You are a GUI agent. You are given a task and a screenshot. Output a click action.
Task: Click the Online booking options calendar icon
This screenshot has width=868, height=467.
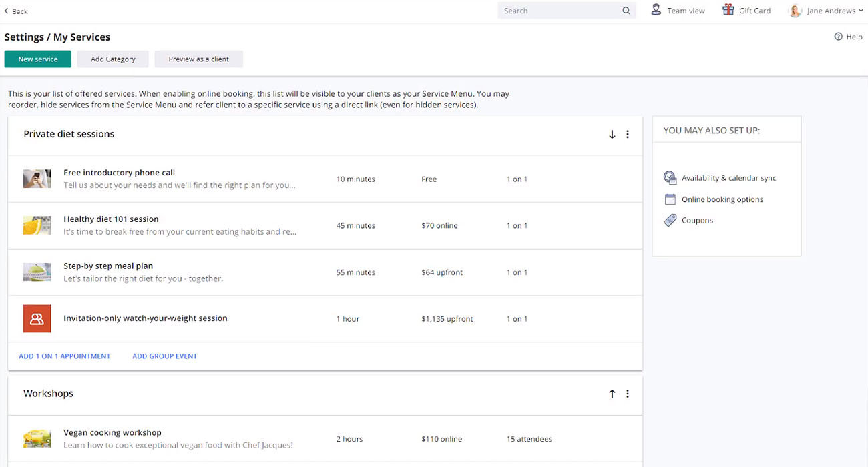(x=670, y=199)
